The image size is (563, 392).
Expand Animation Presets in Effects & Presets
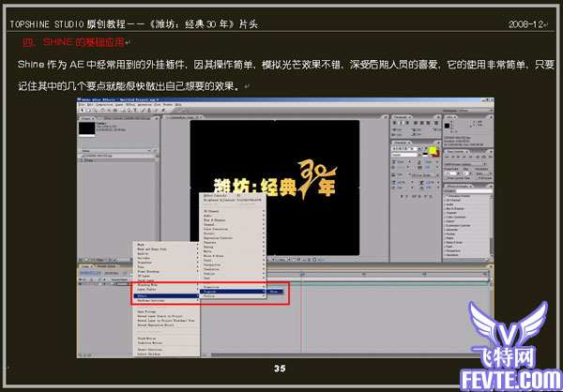tap(445, 196)
